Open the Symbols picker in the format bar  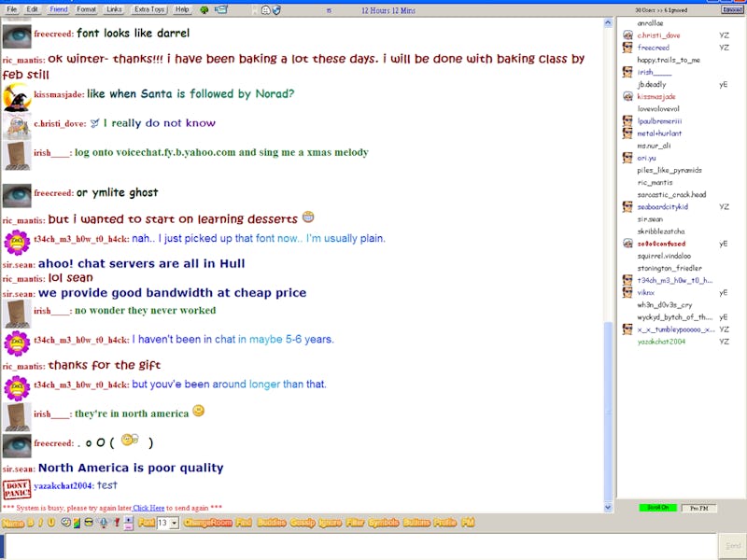click(x=383, y=523)
